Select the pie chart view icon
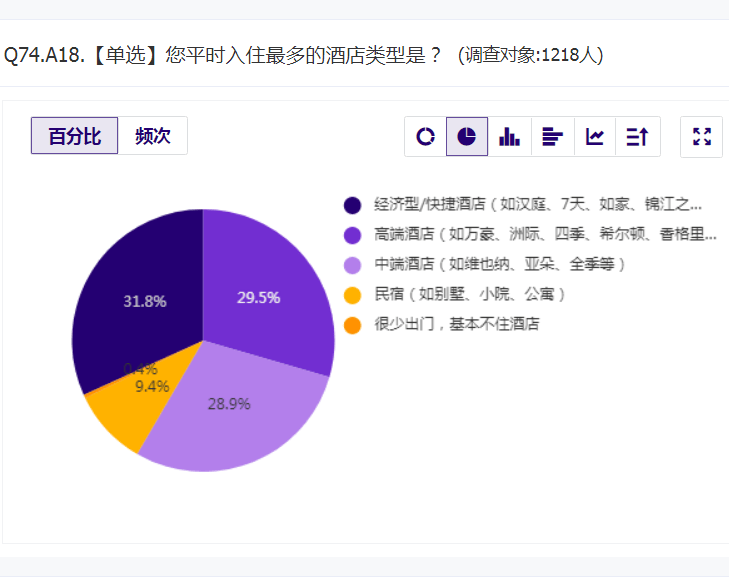 pos(467,137)
